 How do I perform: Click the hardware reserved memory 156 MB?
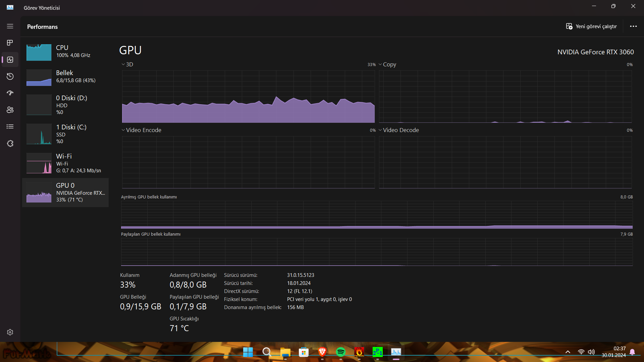tap(296, 307)
